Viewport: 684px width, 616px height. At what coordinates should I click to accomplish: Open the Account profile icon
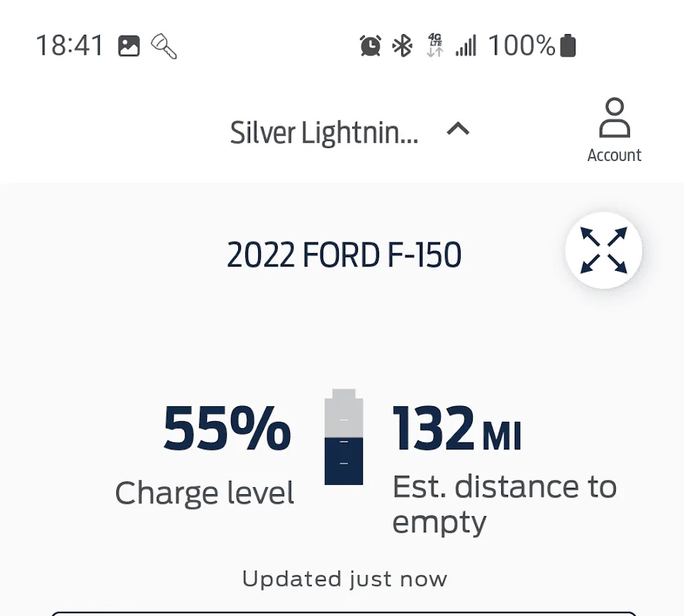coord(614,118)
